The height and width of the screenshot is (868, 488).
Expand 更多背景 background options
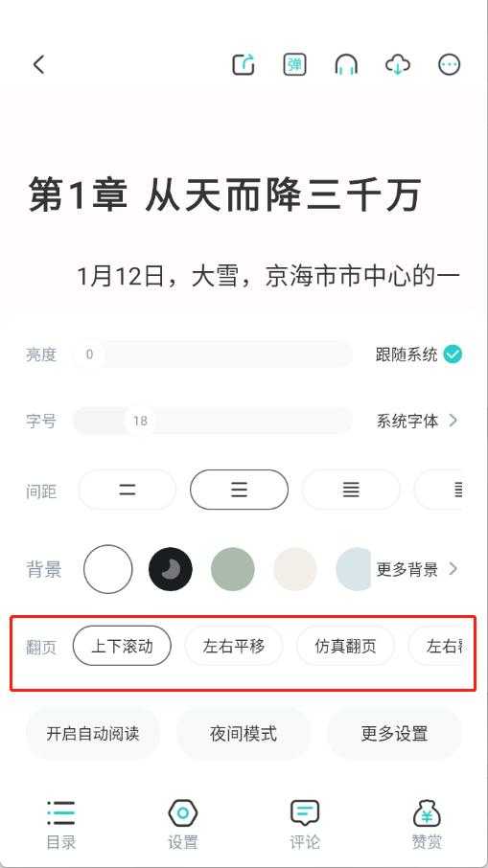click(x=417, y=569)
